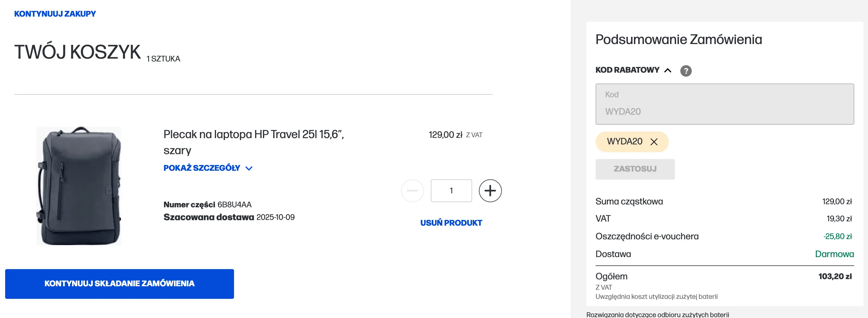This screenshot has width=868, height=318.
Task: Click the quantity field showing 1
Action: pyautogui.click(x=451, y=191)
